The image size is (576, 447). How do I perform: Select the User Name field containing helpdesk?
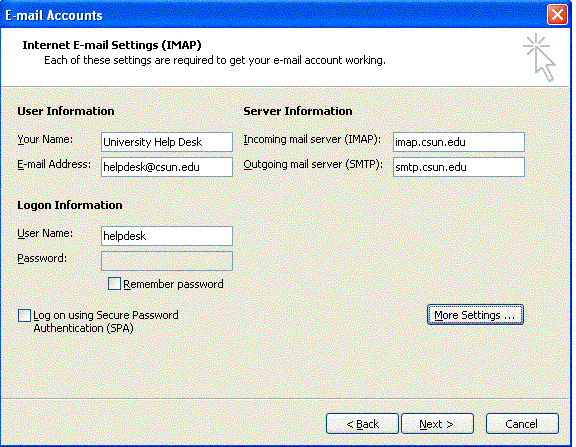167,236
